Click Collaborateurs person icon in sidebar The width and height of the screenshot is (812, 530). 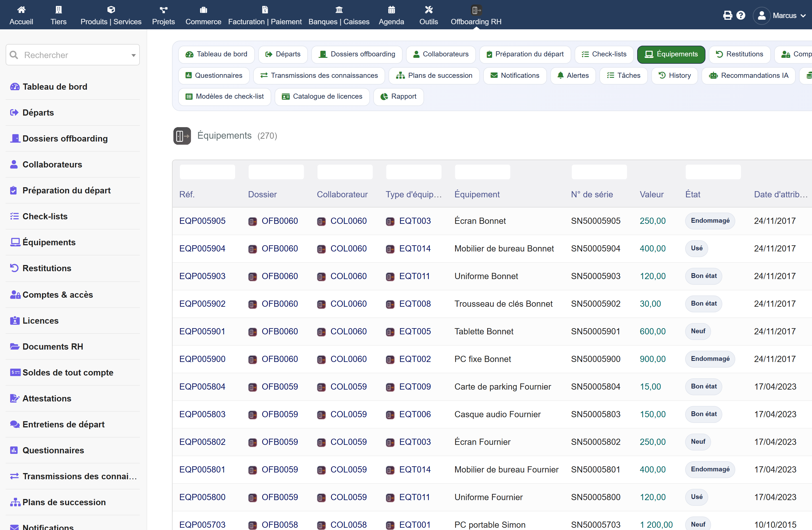[14, 164]
